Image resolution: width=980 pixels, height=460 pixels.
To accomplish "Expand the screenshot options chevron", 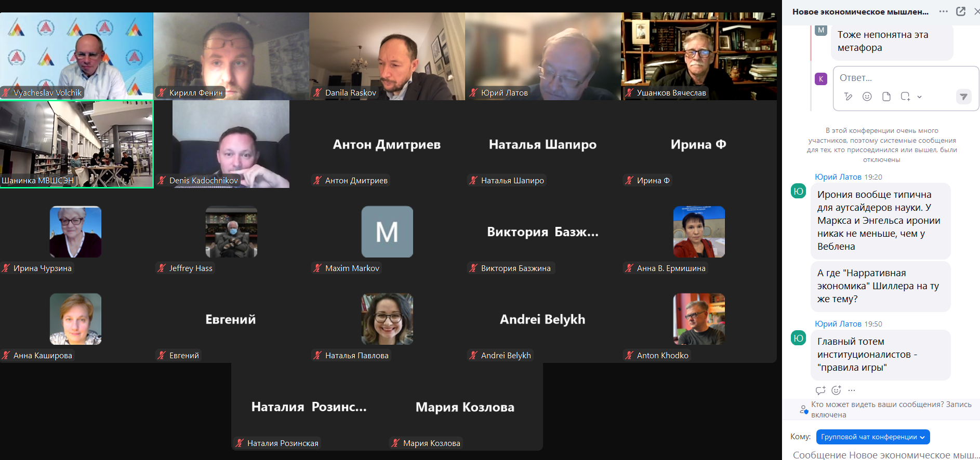I will click(x=919, y=97).
